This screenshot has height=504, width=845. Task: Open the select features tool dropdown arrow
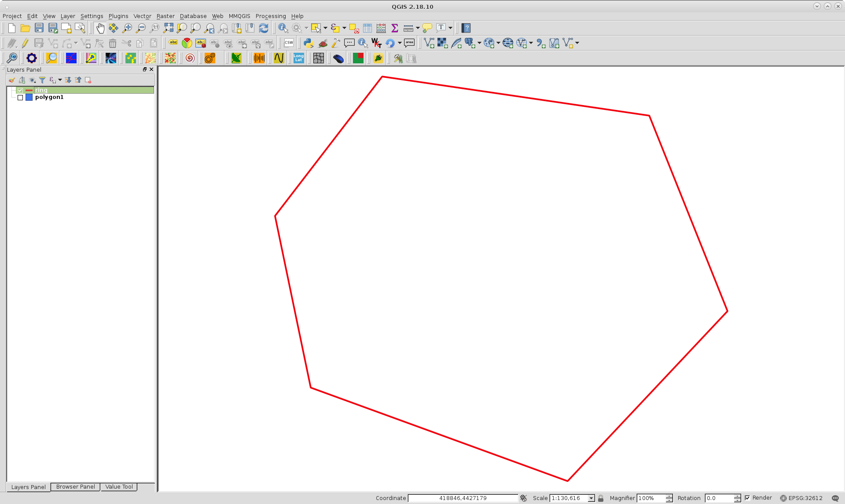click(325, 28)
